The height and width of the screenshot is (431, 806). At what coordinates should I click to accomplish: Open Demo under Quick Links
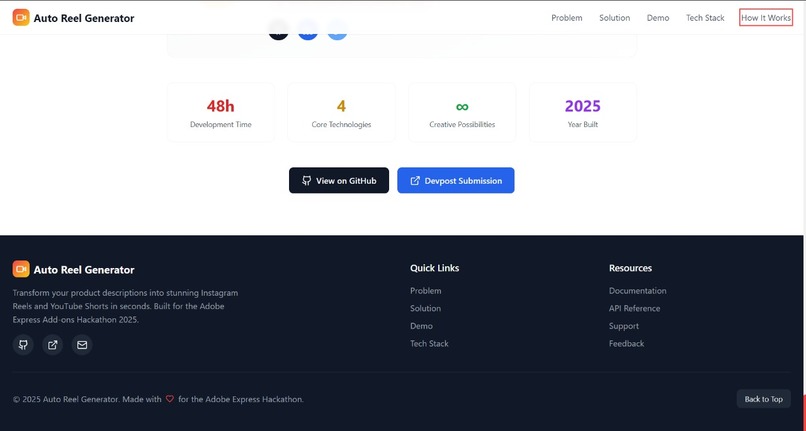pyautogui.click(x=422, y=326)
